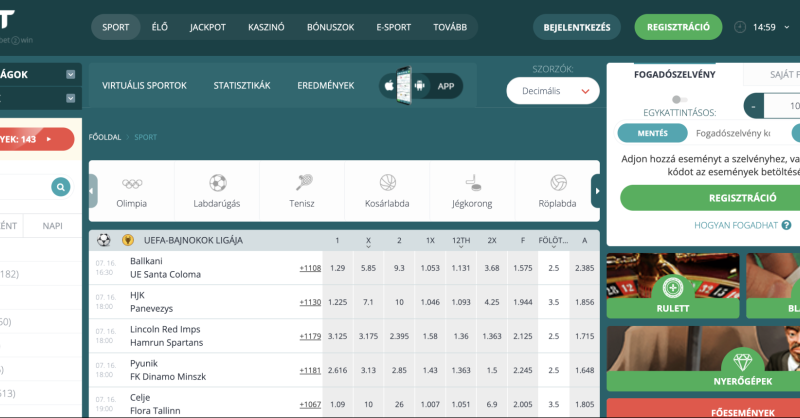This screenshot has height=418, width=800.
Task: Open the JACKPOT menu item
Action: [x=208, y=27]
